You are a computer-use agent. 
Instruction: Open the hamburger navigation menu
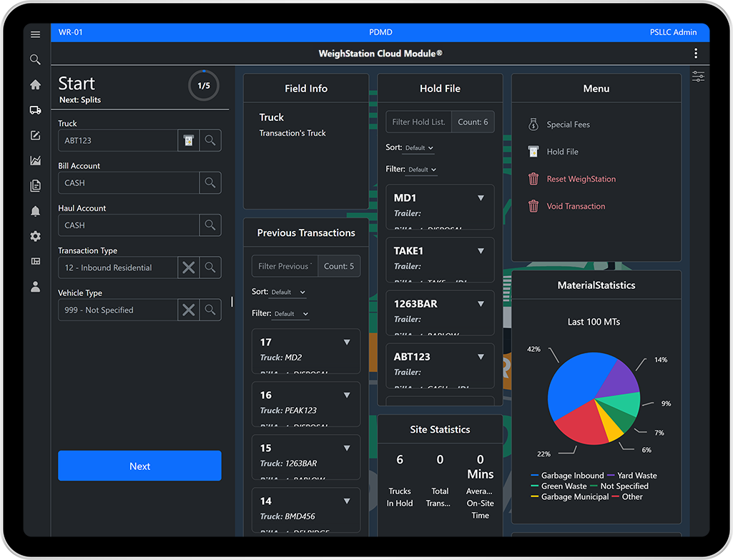[35, 34]
